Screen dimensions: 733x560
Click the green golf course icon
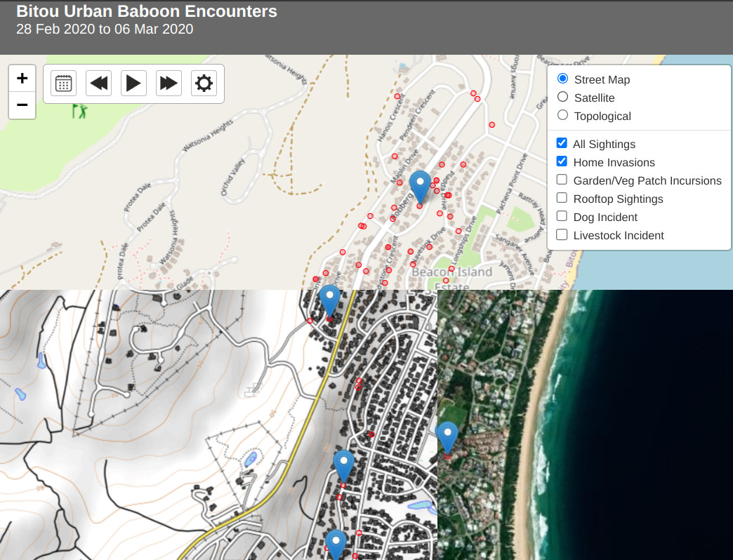80,111
